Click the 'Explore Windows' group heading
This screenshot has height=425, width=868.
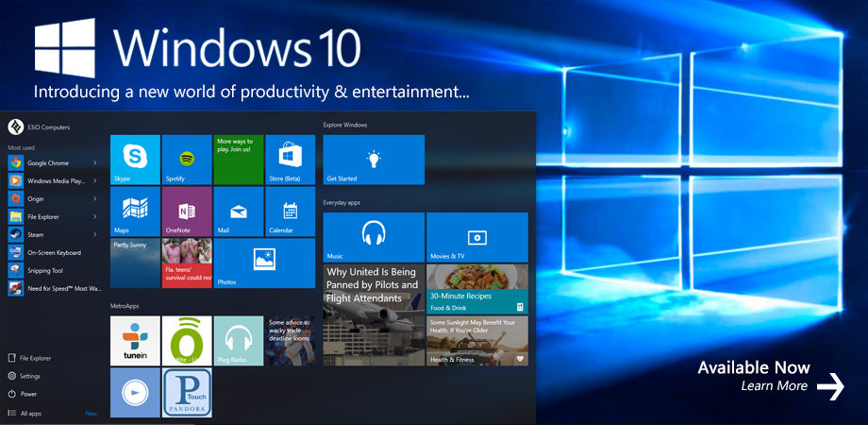tap(345, 126)
